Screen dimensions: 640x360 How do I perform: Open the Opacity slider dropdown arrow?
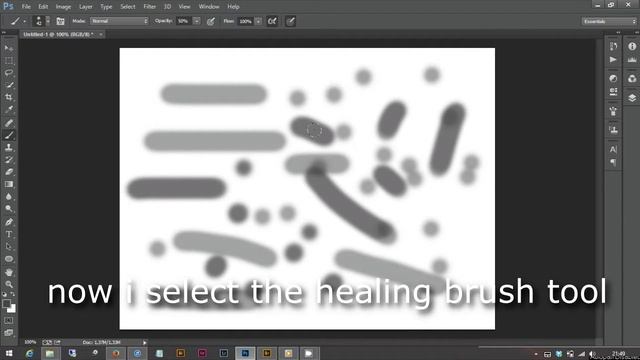pyautogui.click(x=197, y=21)
